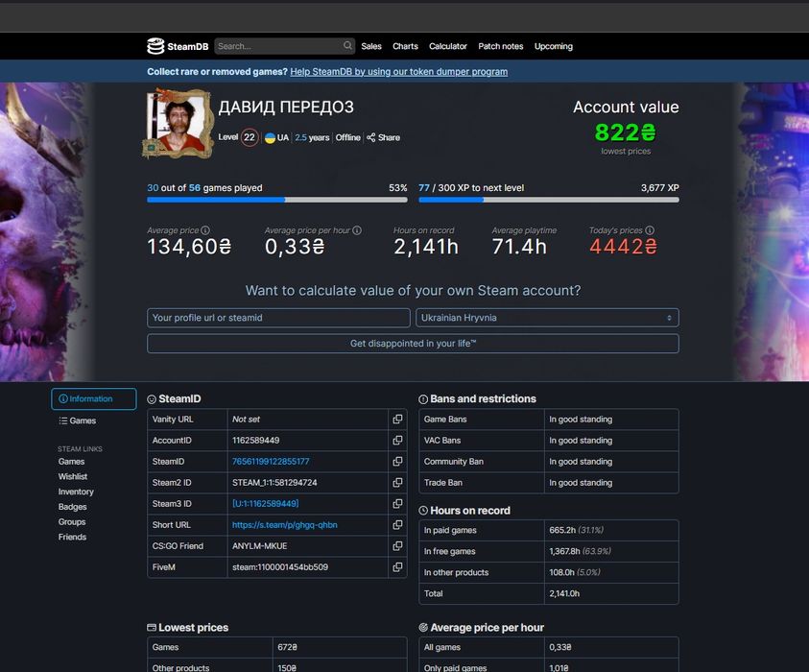Open the Badges link

click(x=72, y=507)
